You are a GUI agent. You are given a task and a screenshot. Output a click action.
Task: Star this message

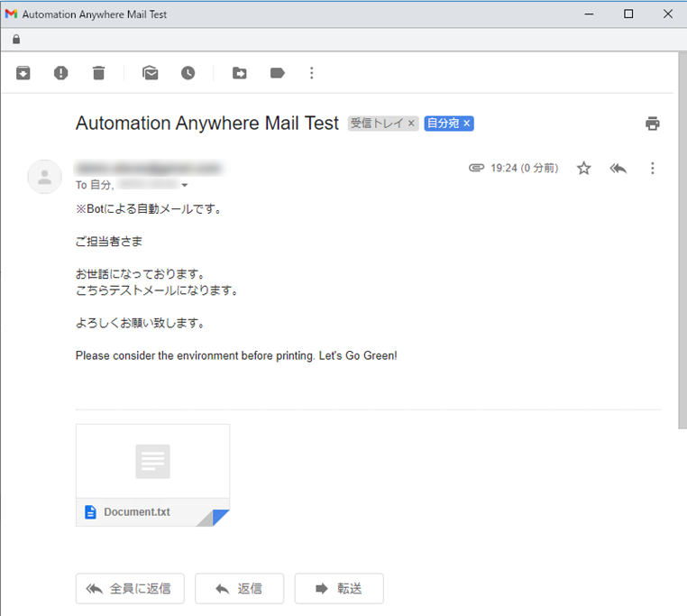(583, 169)
